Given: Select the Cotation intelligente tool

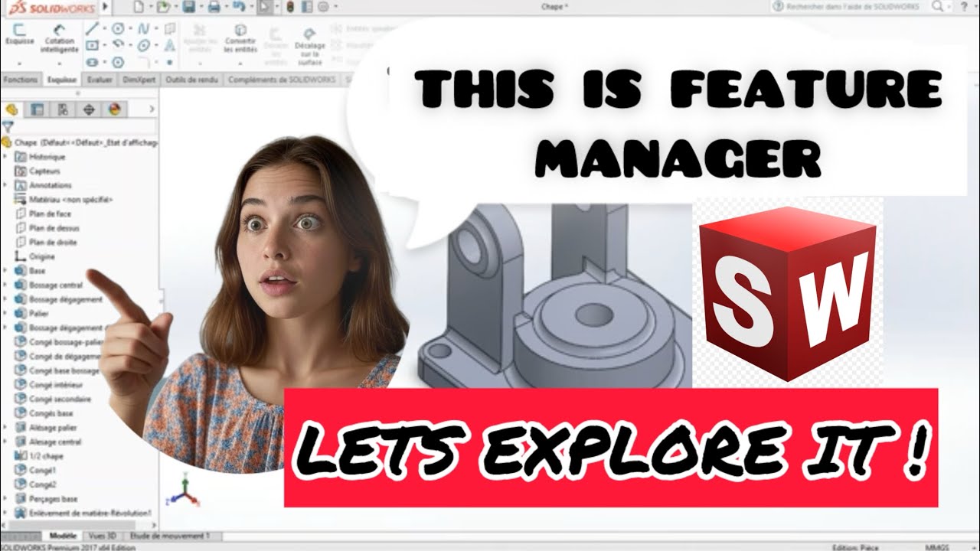Looking at the screenshot, I should [x=60, y=38].
